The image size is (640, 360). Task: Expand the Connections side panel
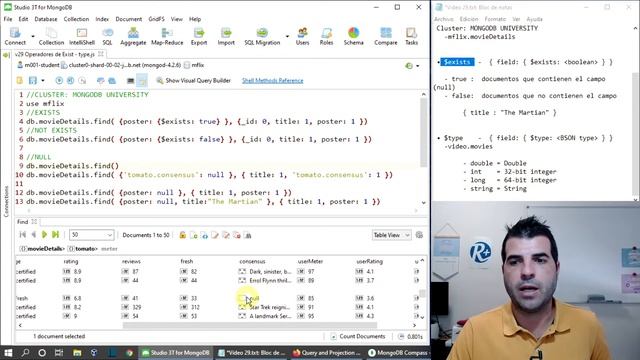(6, 201)
